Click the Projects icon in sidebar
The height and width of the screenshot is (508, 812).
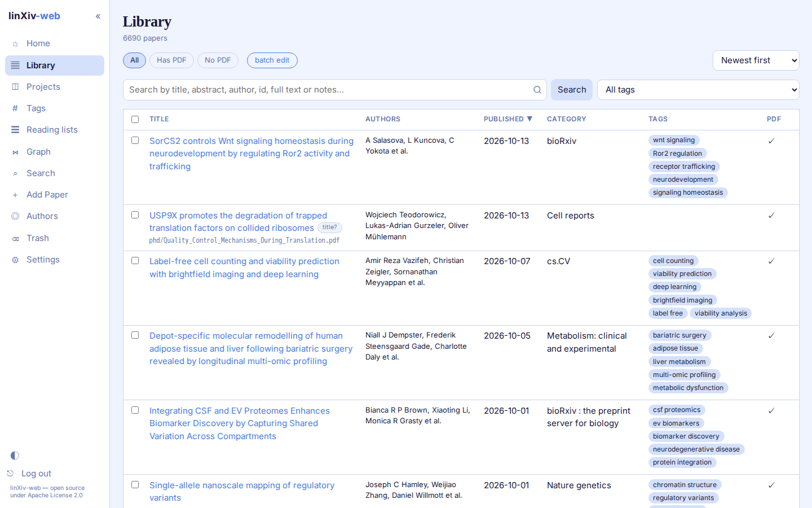[x=15, y=87]
